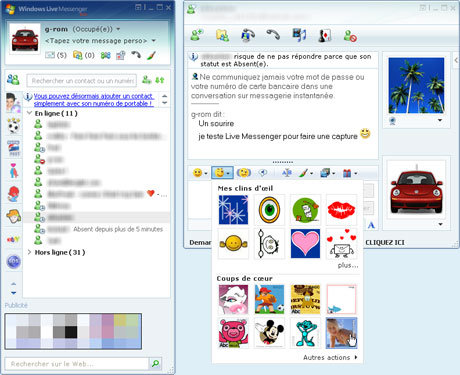This screenshot has height=375, width=460.
Task: Open the emoticons dropdown in chat toolbar
Action: tap(200, 173)
